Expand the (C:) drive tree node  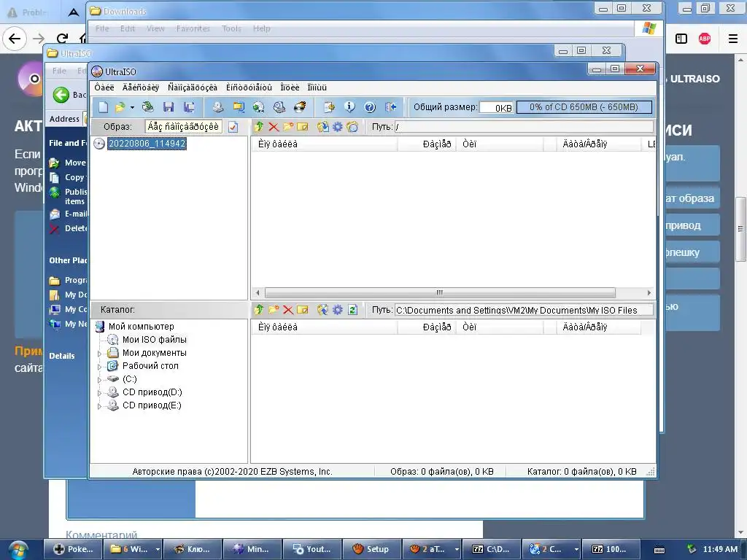[99, 380]
